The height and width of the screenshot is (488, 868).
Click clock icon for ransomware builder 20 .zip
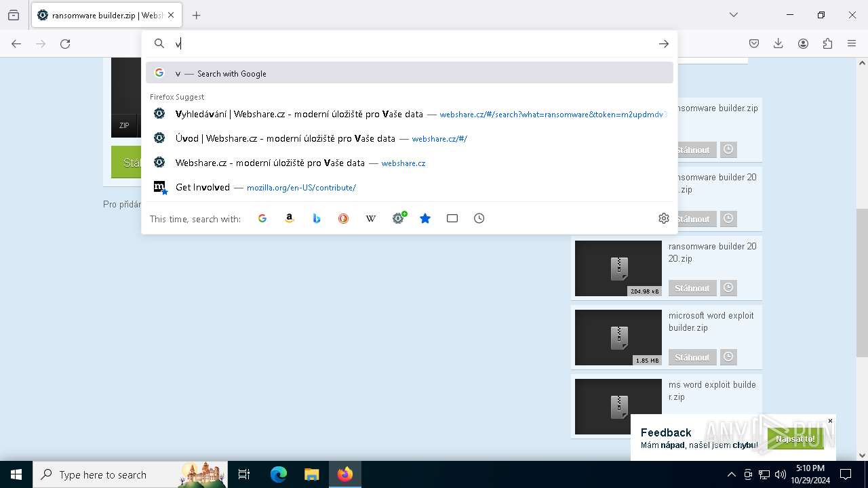[728, 219]
